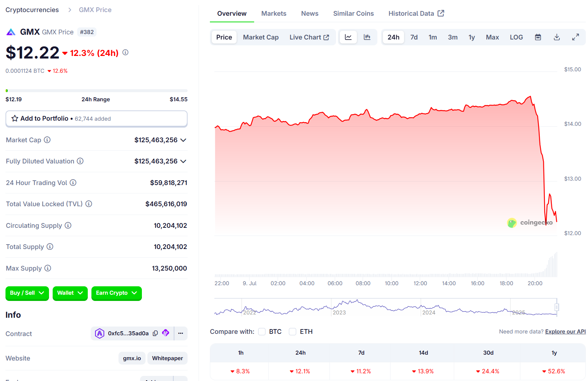Click the 30d change value 24.4%
Screen dimensions: 588x381
click(488, 371)
